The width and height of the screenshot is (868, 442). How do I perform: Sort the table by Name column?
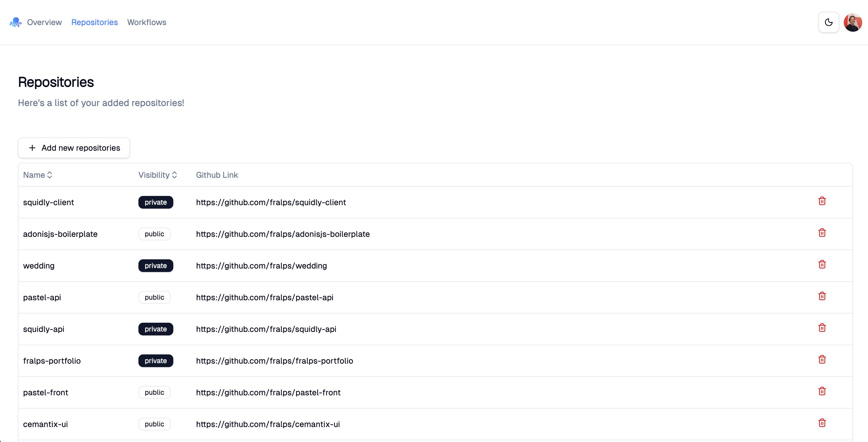pyautogui.click(x=38, y=175)
